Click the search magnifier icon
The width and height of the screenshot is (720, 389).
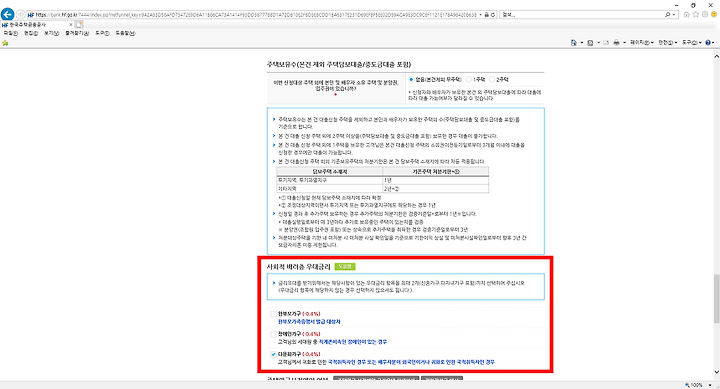(x=668, y=15)
